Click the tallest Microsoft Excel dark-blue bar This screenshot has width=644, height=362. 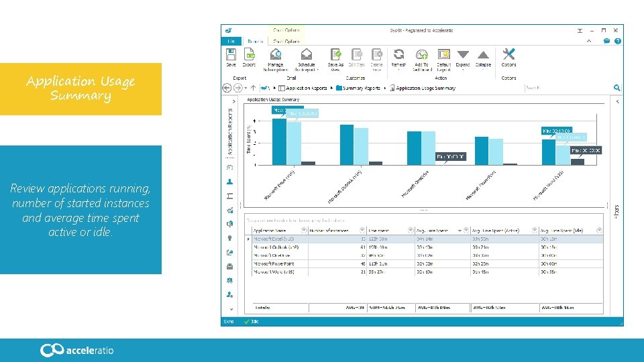[x=279, y=142]
